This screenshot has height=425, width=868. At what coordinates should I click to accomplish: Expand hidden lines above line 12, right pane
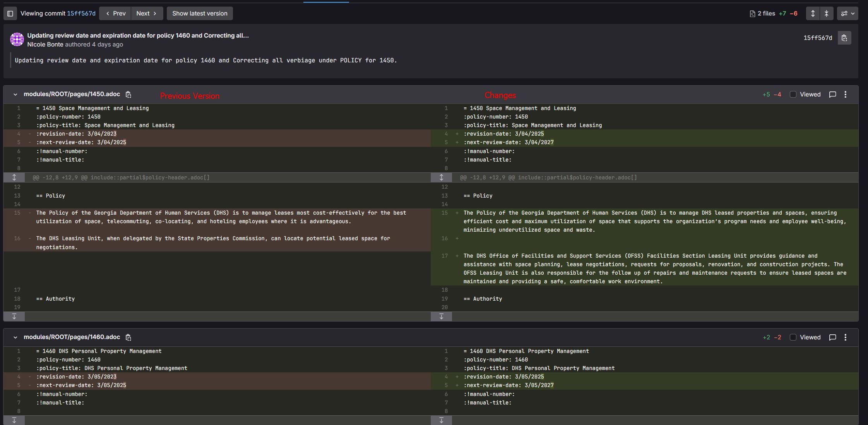[x=442, y=177]
